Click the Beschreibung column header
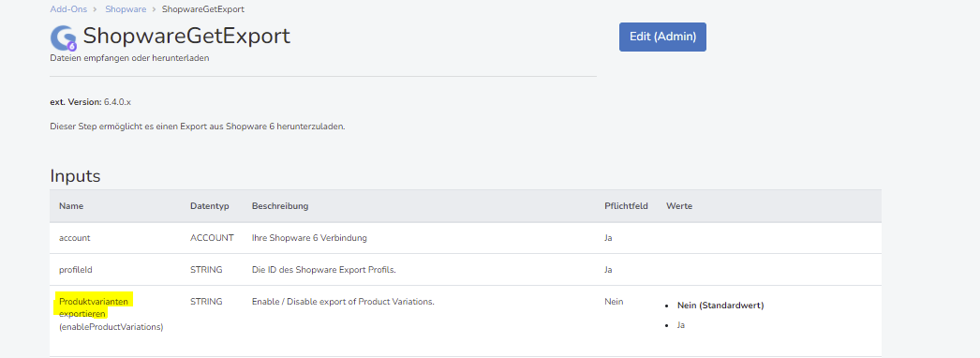This screenshot has height=358, width=980. pos(280,205)
